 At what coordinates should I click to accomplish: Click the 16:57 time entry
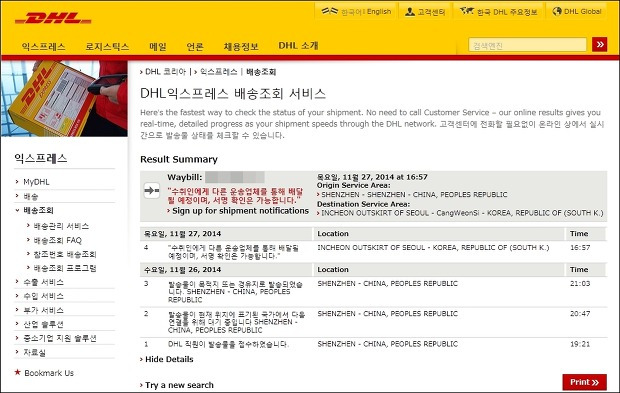click(x=580, y=248)
